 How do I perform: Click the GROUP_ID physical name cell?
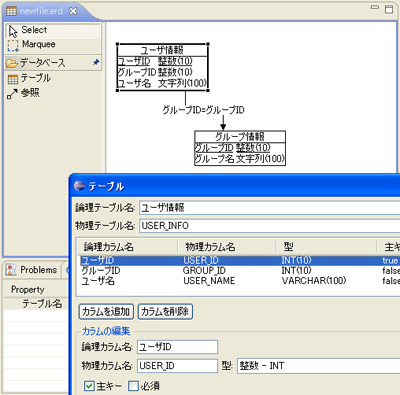tap(204, 270)
